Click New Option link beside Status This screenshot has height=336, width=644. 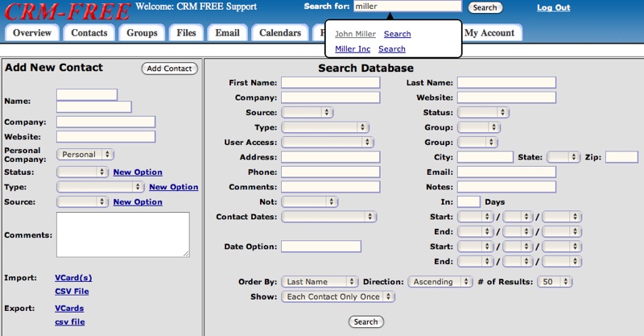138,172
